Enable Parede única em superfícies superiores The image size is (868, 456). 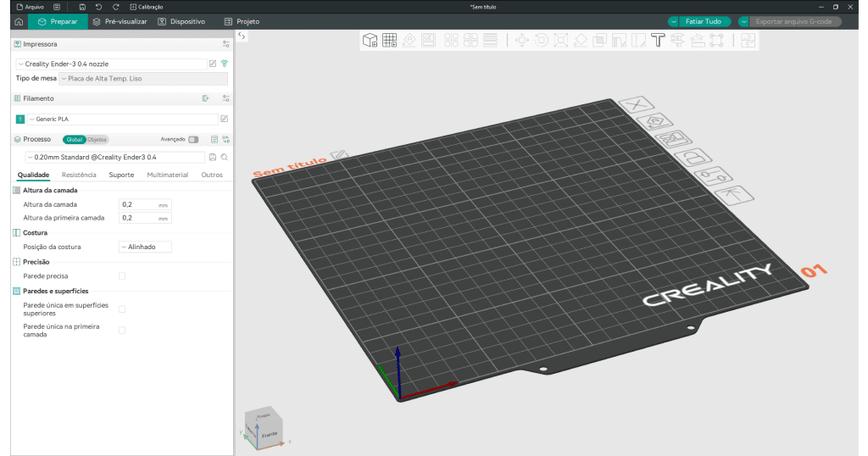pos(122,309)
